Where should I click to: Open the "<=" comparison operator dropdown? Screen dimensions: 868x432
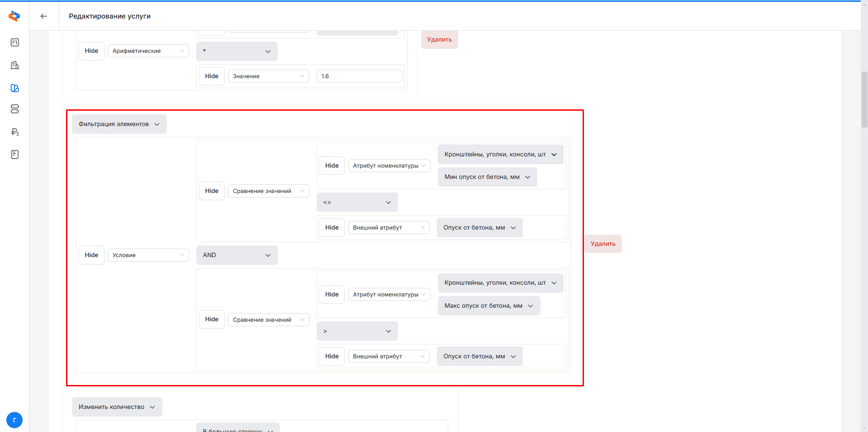point(357,202)
